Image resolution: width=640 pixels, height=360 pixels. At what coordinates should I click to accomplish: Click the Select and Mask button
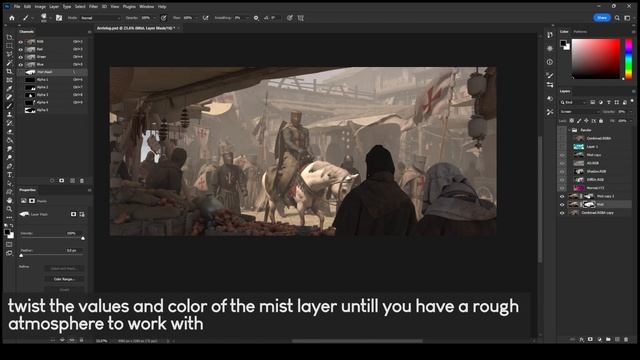point(64,269)
